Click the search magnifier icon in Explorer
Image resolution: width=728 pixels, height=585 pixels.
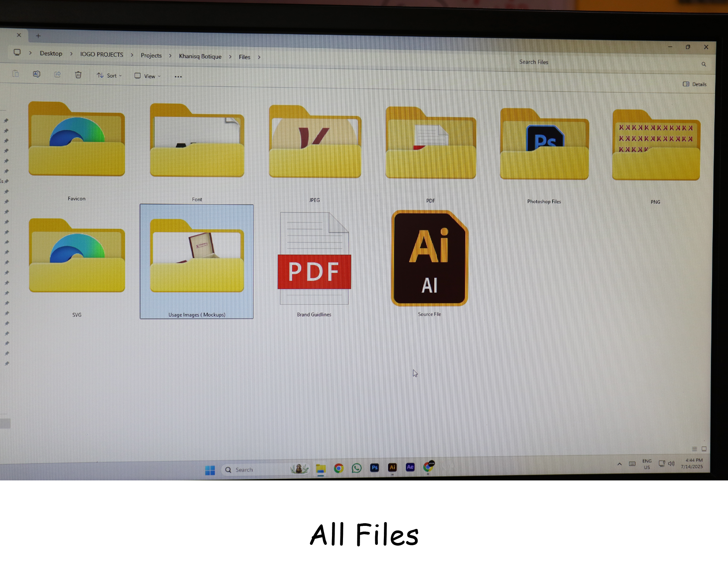[704, 64]
